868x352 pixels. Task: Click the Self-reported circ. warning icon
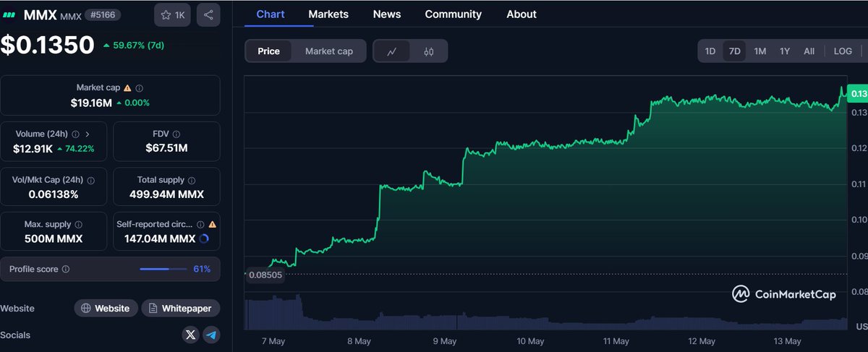[212, 225]
